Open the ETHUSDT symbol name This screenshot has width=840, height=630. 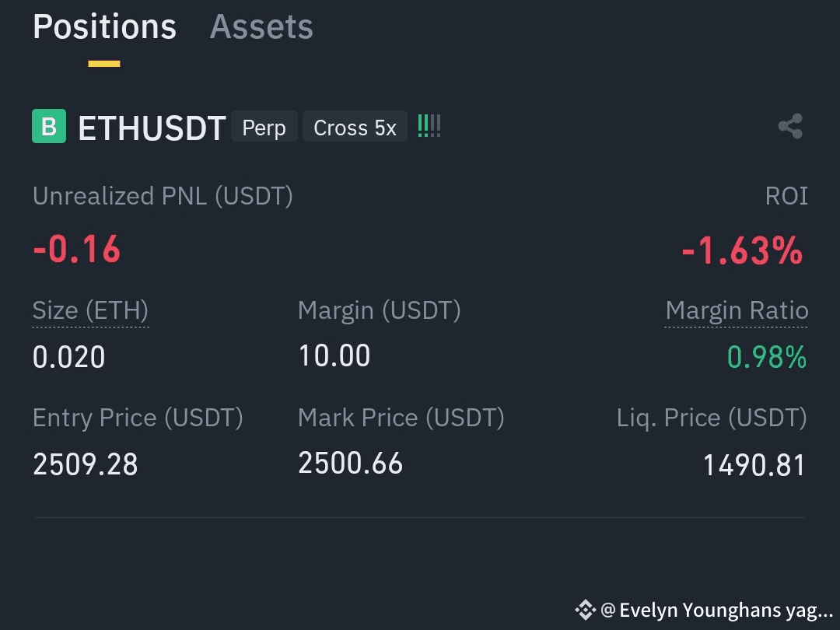click(152, 128)
